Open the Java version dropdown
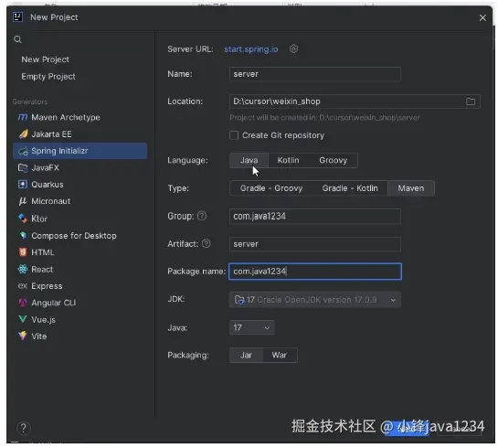 click(252, 327)
